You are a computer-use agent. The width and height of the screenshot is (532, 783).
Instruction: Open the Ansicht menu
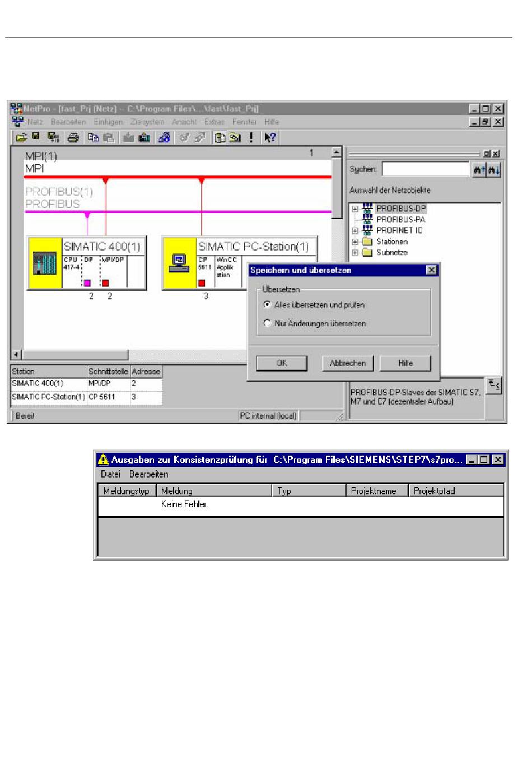click(x=184, y=122)
